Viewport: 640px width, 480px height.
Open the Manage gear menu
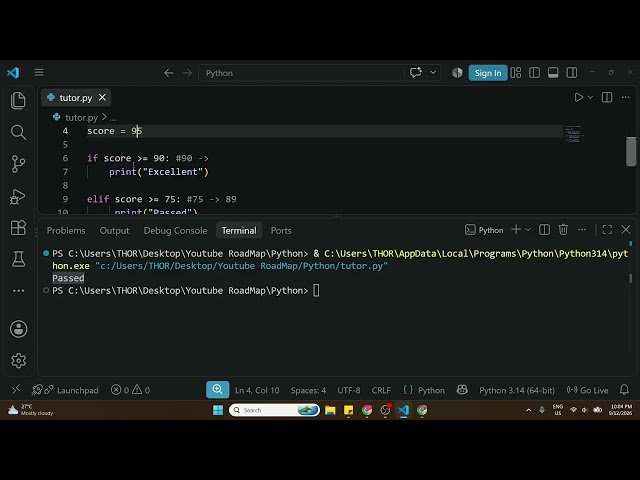point(18,360)
